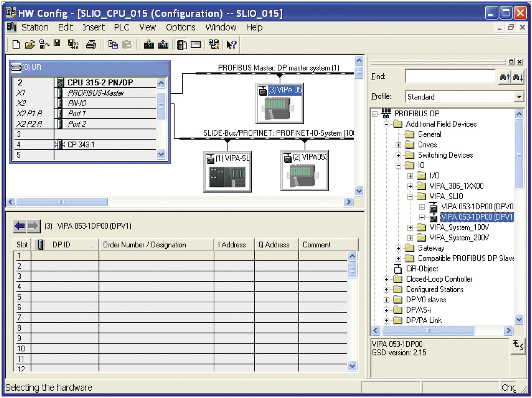The height and width of the screenshot is (398, 532).
Task: Click the catalog horizontal scrollbar thumb
Action: [428, 331]
